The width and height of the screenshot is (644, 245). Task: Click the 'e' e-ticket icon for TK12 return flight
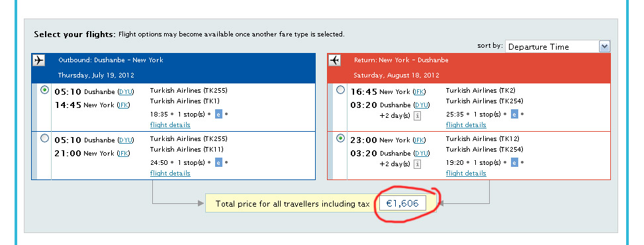pyautogui.click(x=514, y=162)
